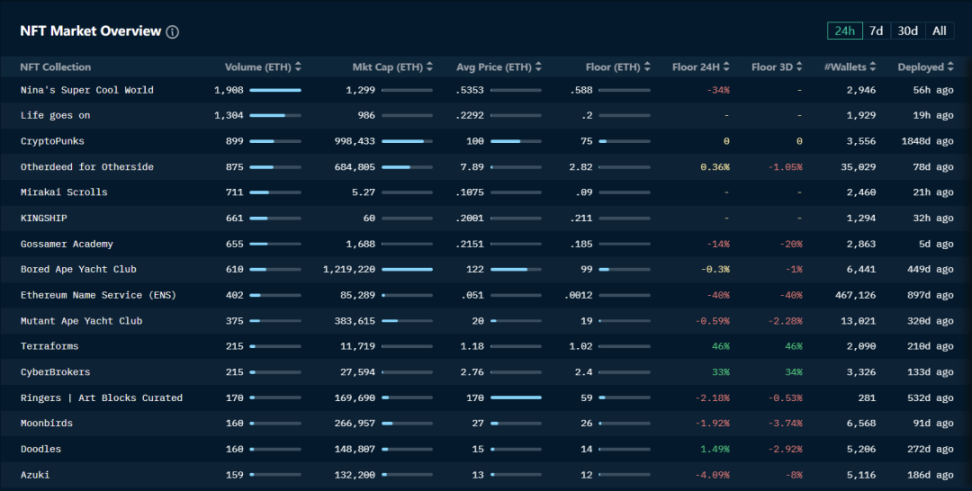Image resolution: width=972 pixels, height=491 pixels.
Task: Click Ringers average price bar
Action: 516,398
